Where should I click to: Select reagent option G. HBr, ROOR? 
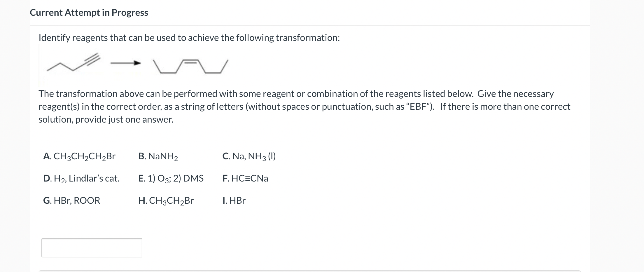(72, 200)
